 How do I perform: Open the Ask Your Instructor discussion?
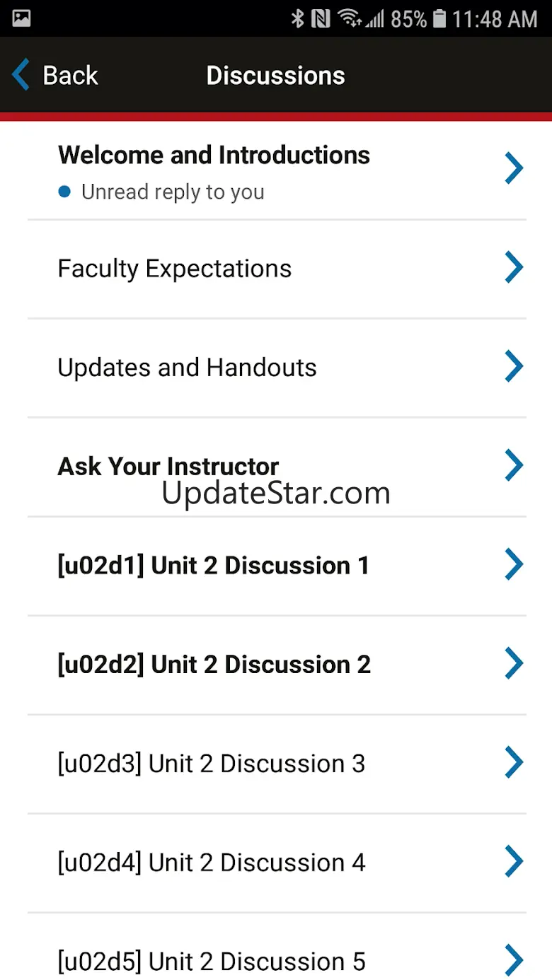coord(168,466)
